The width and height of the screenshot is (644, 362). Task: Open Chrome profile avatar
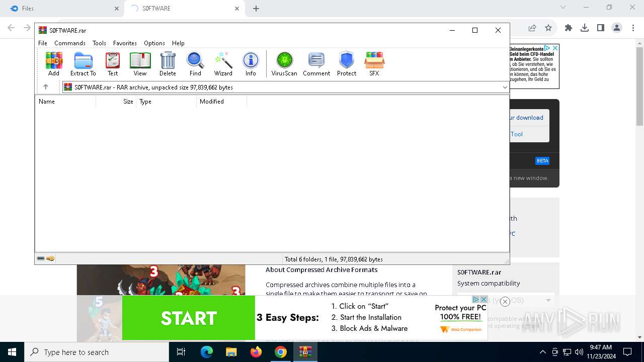coord(617,28)
